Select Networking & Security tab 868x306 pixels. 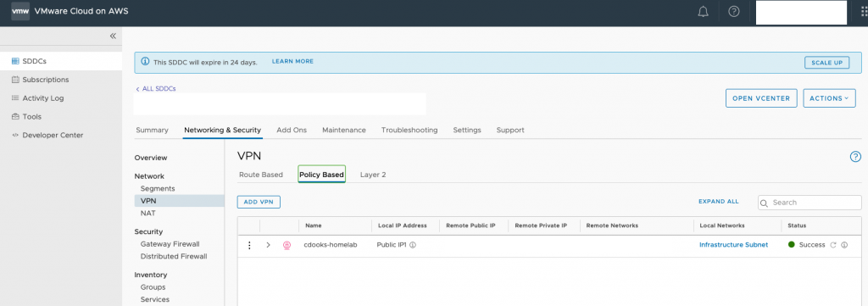coord(223,130)
